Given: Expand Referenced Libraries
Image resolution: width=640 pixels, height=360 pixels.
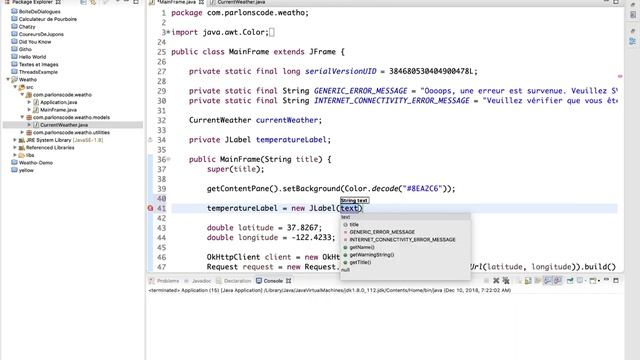Looking at the screenshot, I should tap(15, 147).
